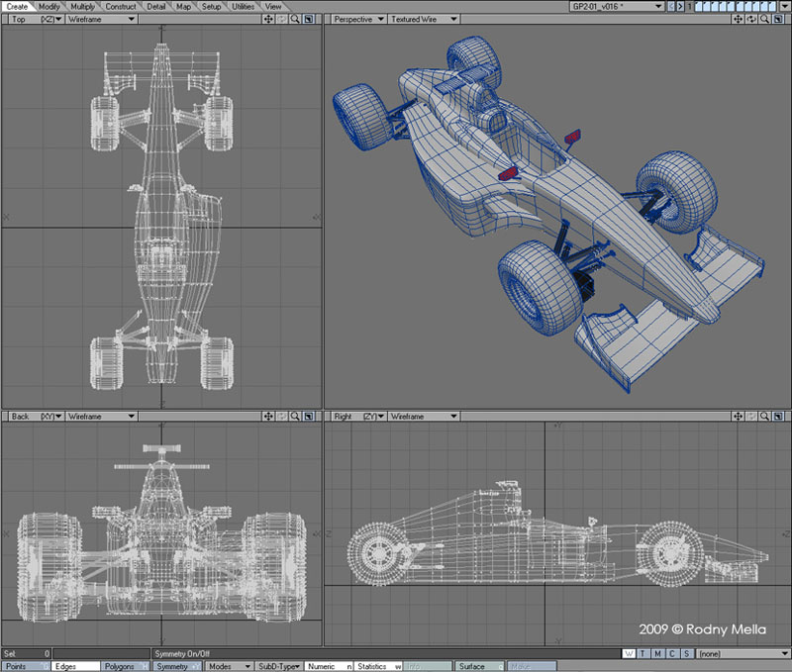Click the pan icon in Back viewport

coord(268,418)
